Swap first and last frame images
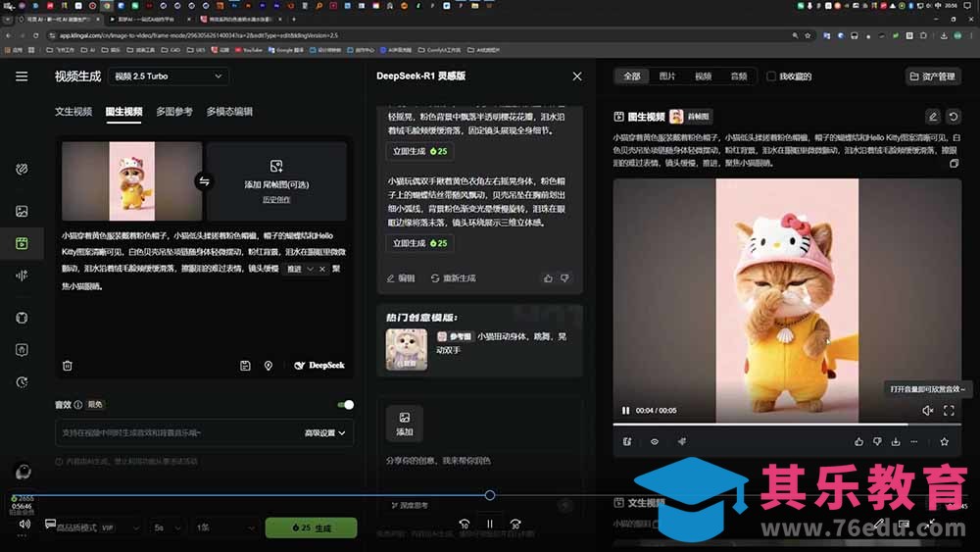 click(x=205, y=181)
